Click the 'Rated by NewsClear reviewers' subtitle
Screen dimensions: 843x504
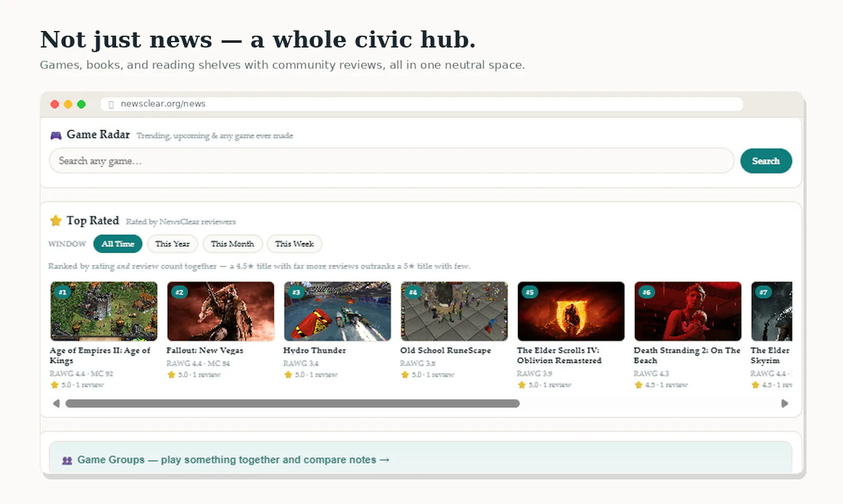coord(181,222)
